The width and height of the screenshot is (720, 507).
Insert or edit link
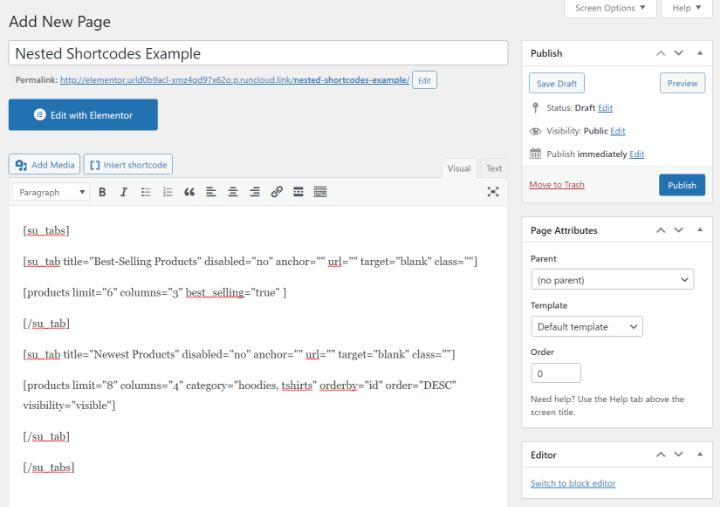[276, 192]
